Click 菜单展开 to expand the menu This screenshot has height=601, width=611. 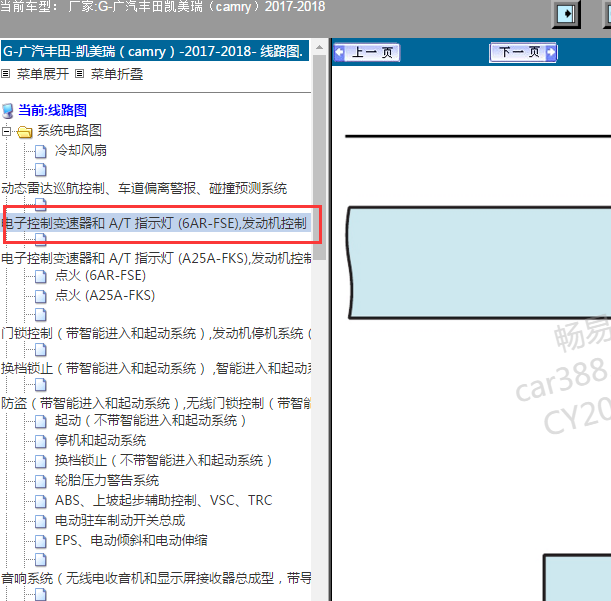(42, 74)
